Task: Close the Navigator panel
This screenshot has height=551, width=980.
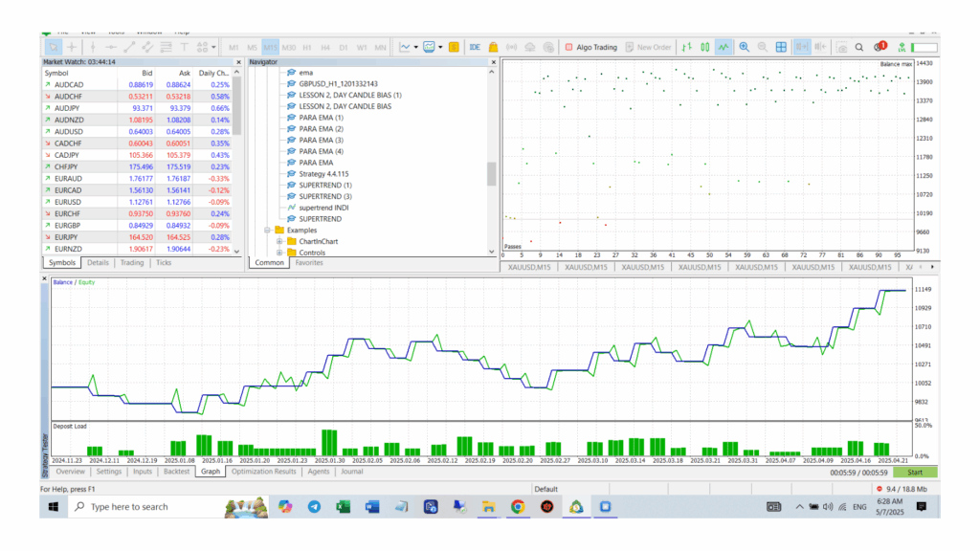Action: pyautogui.click(x=493, y=62)
